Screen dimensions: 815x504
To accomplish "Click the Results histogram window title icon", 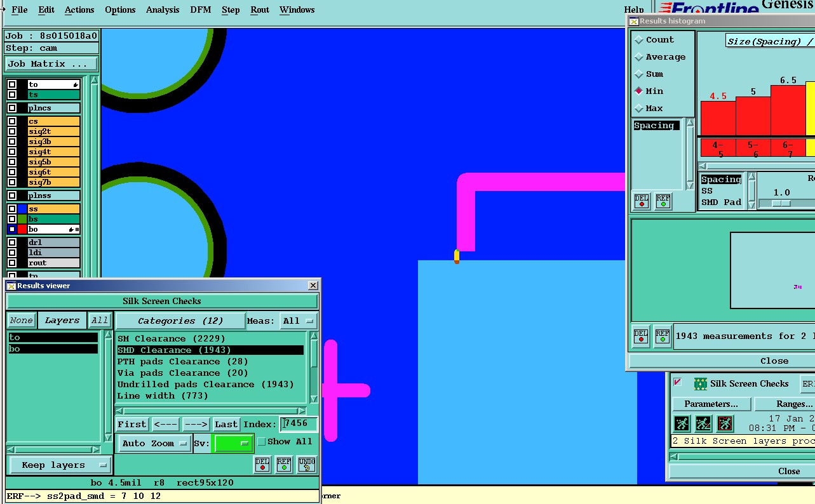I will (x=634, y=21).
